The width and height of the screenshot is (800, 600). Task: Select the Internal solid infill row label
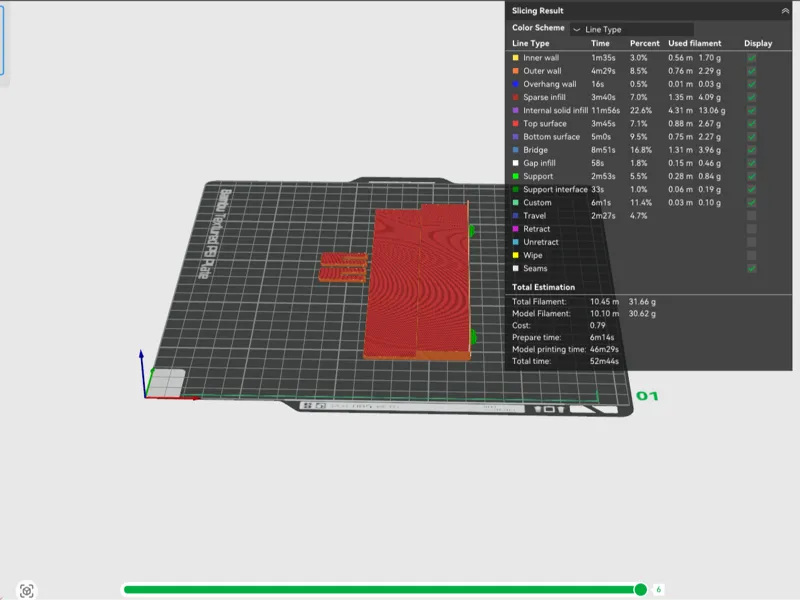555,111
